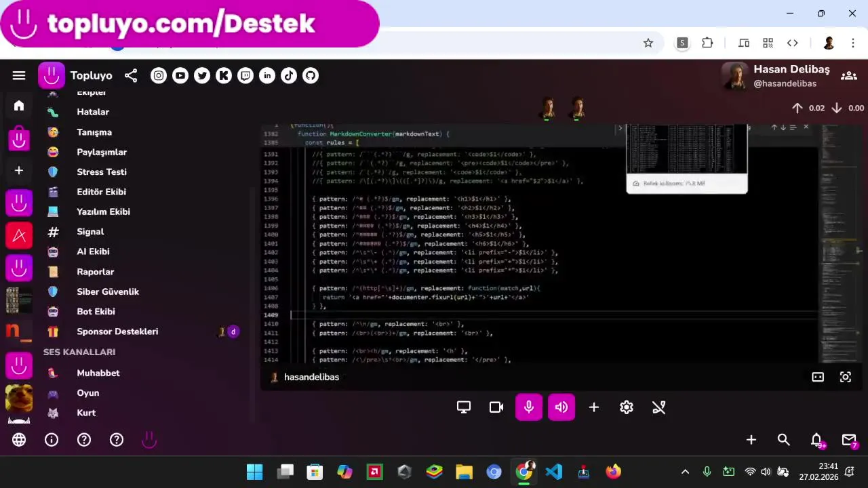Click the globe language icon
The image size is (868, 488).
19,440
